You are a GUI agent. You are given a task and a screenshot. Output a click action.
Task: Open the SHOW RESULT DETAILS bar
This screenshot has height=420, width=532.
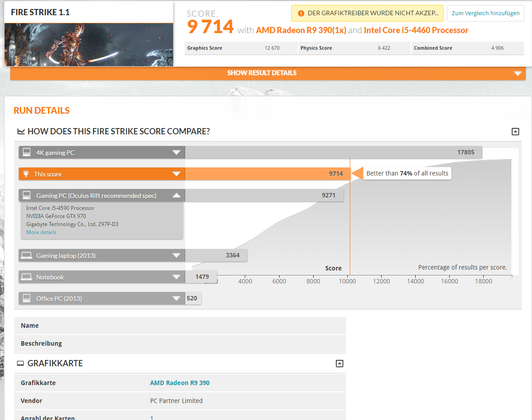pyautogui.click(x=268, y=73)
